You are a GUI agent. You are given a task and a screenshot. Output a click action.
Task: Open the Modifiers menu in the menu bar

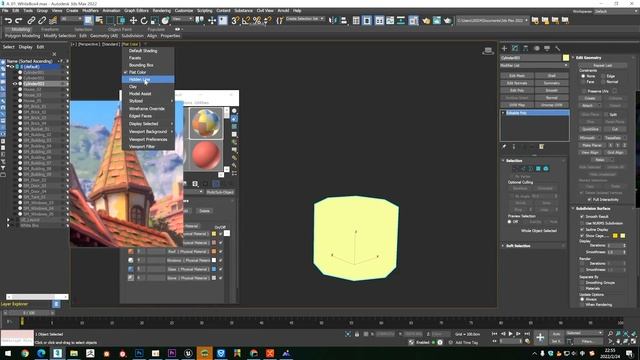90,11
